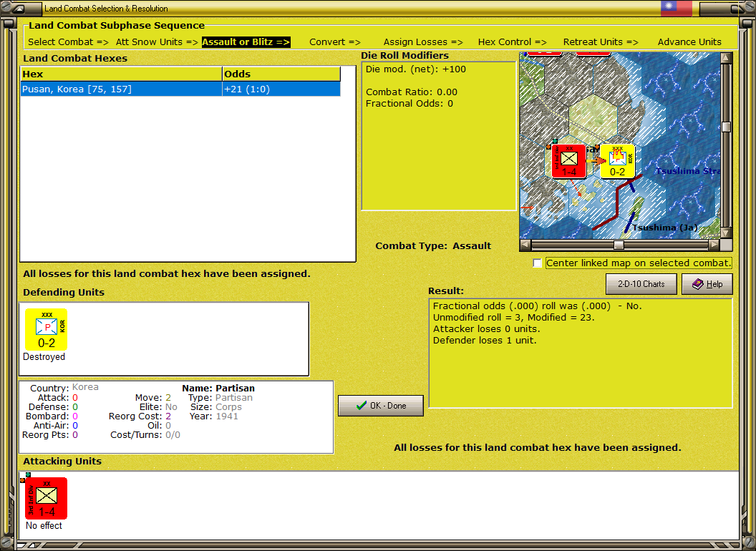Click the Hex column header
Viewport: 756px width, 551px height.
[121, 74]
